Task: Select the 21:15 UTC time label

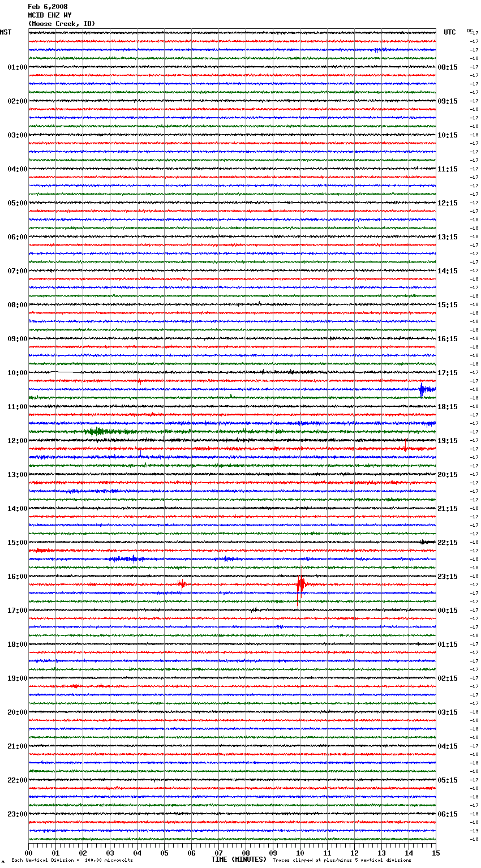Action: click(448, 509)
